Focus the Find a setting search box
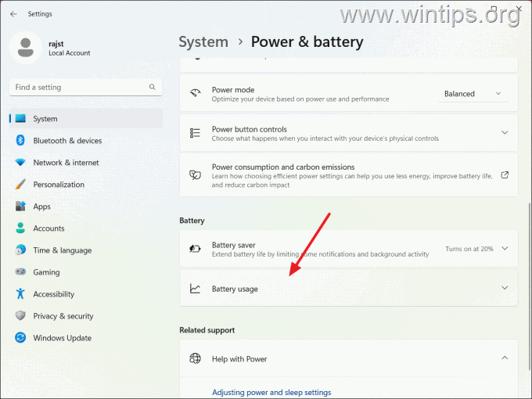This screenshot has width=532, height=399. pyautogui.click(x=85, y=87)
